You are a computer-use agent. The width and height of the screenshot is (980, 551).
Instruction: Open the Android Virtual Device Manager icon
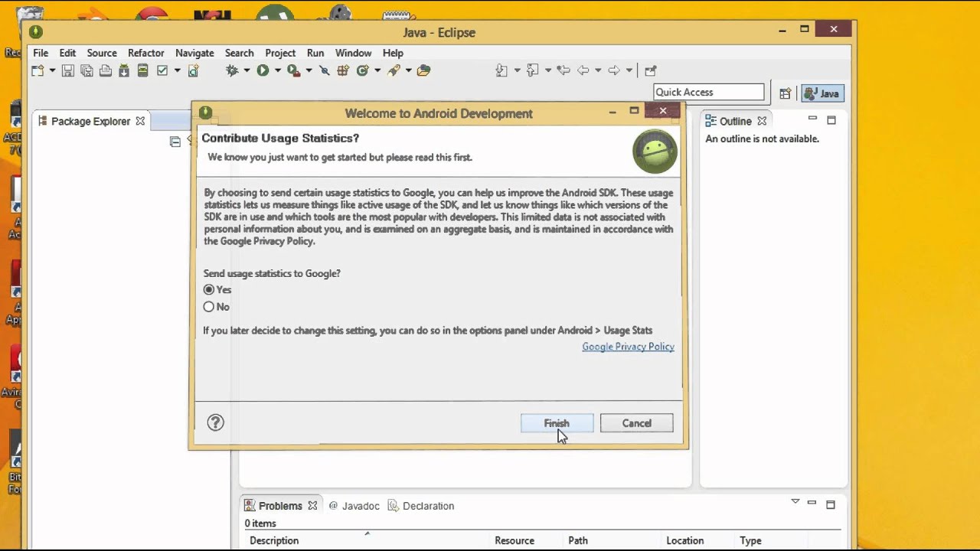pos(142,70)
